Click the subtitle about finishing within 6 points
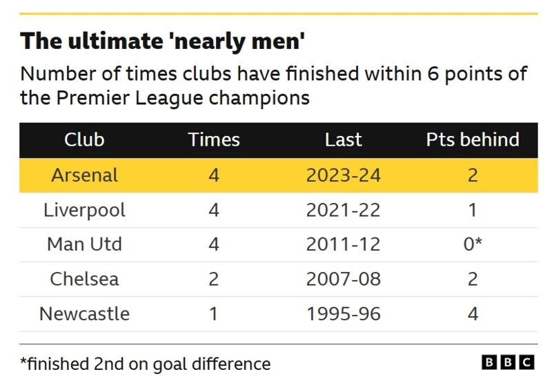The image size is (552, 392). (x=274, y=85)
